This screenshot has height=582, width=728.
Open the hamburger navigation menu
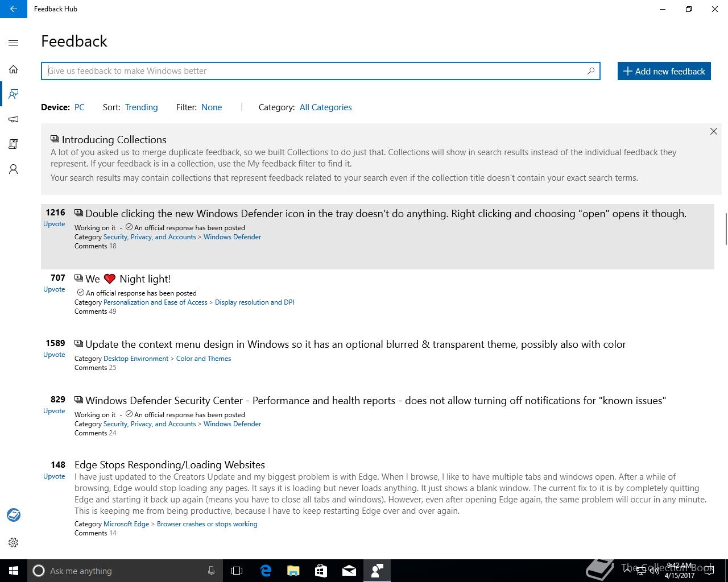click(x=14, y=43)
